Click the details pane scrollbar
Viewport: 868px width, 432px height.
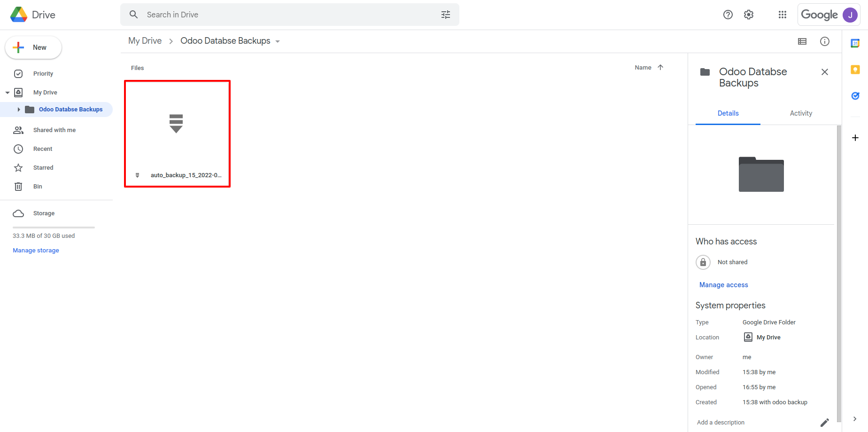(839, 273)
